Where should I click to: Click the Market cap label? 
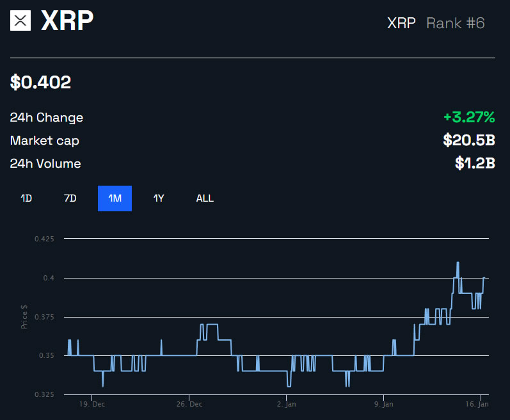[44, 141]
